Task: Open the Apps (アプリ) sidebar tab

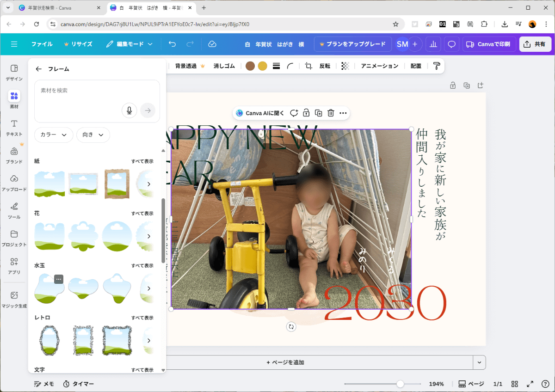Action: 14,266
